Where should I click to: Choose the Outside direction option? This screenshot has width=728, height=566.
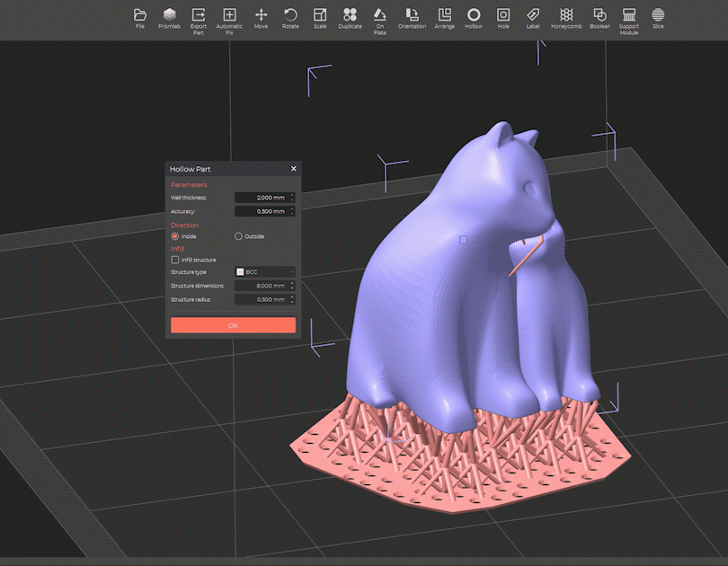pos(238,236)
